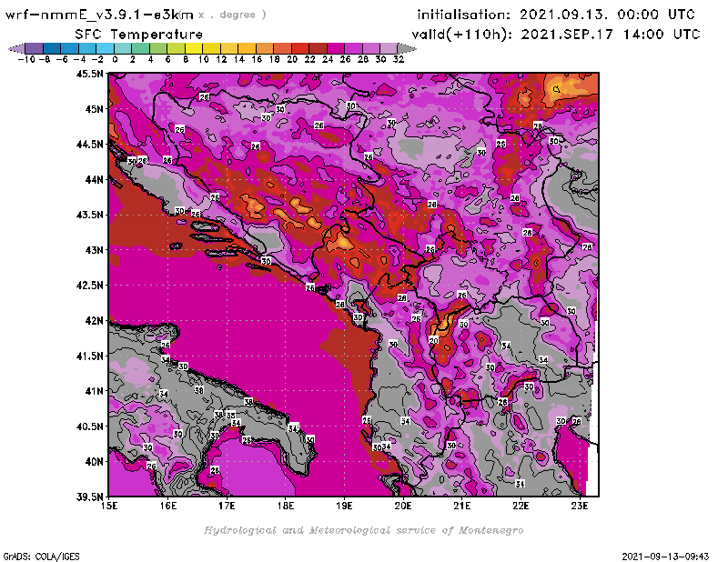Select the pale purple arrow below -10
The image size is (728, 562).
pos(16,48)
